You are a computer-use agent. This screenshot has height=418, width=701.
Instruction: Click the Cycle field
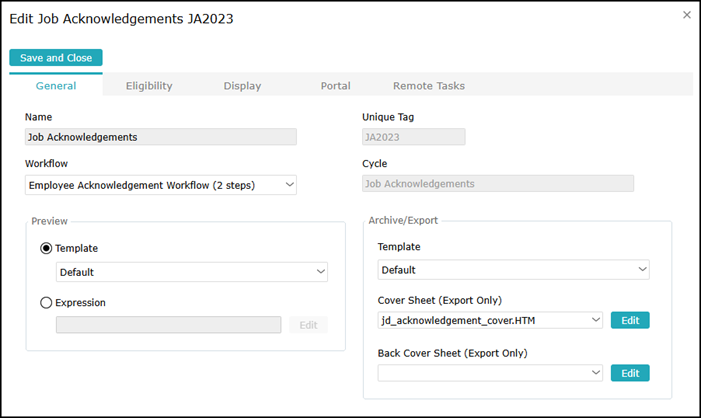(x=497, y=184)
